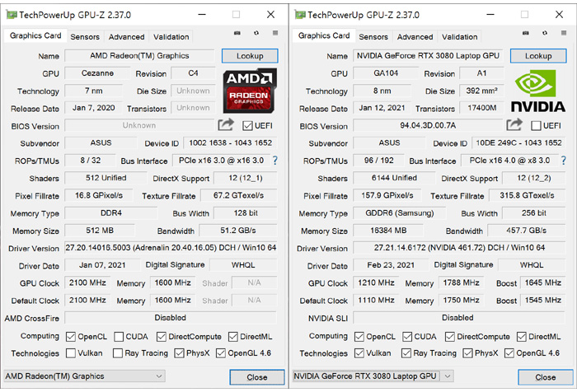Click the screenshot camera icon in AMD window
The image size is (577, 392).
pos(237,35)
